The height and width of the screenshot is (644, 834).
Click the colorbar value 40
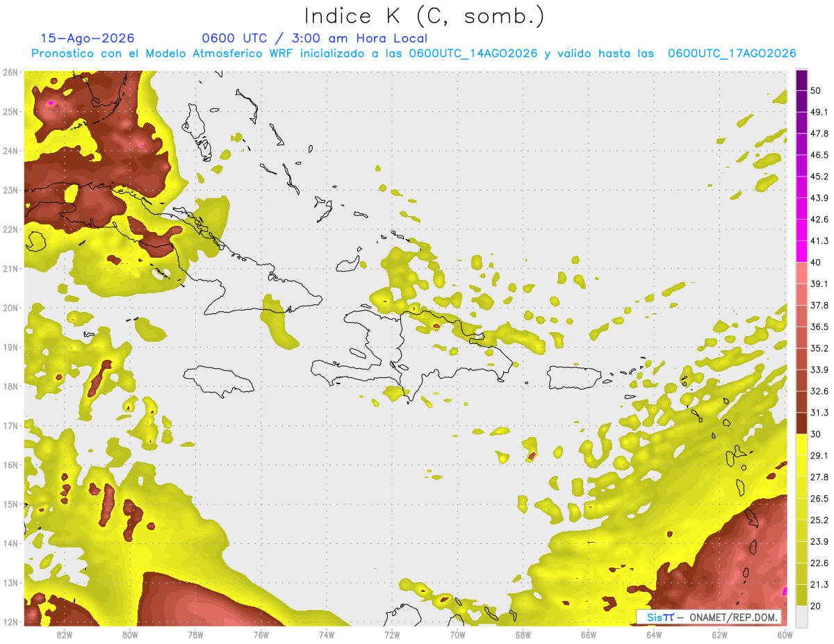(815, 263)
